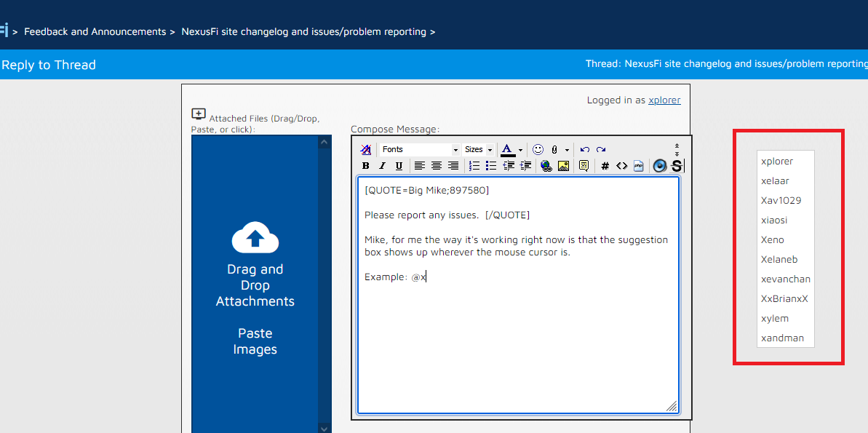Increase the text indent
Image resolution: width=868 pixels, height=433 pixels.
(x=525, y=166)
